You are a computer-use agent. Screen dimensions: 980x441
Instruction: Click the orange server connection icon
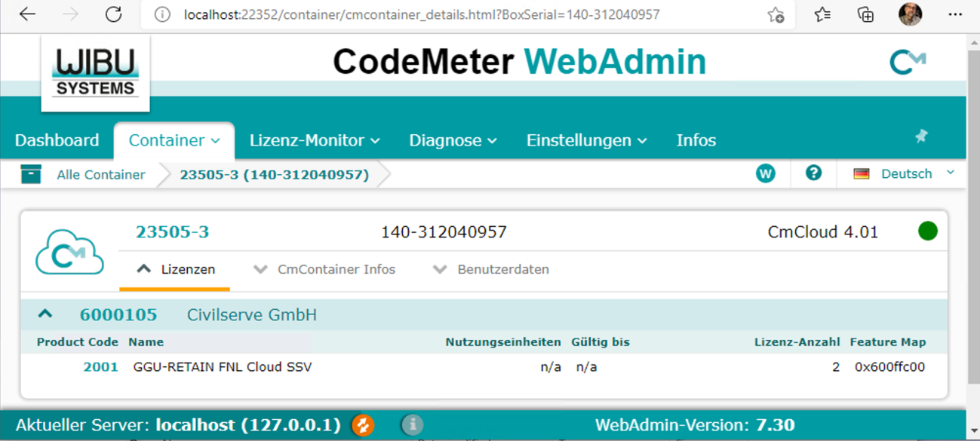point(363,425)
